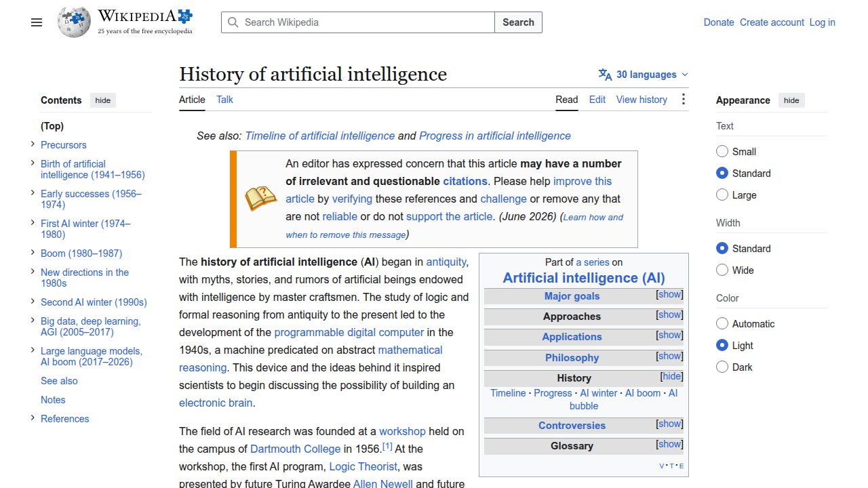Open the Dartmouth College link
This screenshot has width=868, height=488.
pos(296,449)
